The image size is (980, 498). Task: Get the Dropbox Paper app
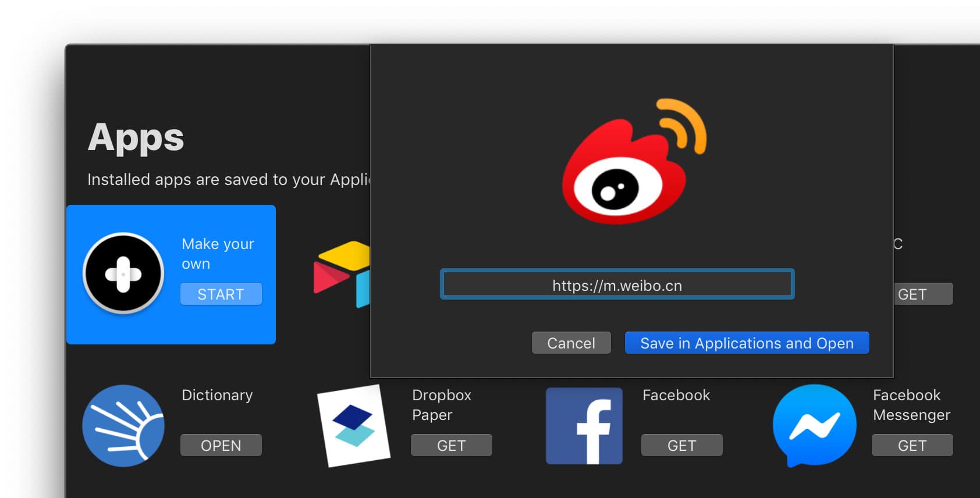tap(452, 445)
